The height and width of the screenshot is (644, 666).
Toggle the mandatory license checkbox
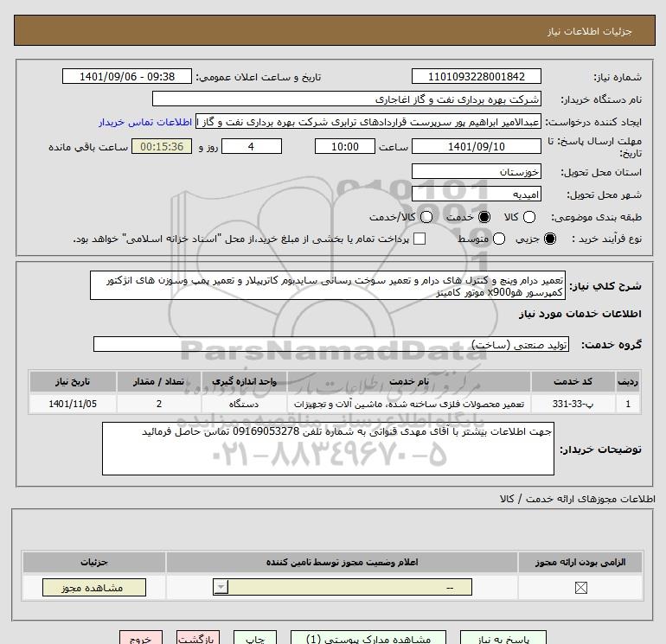(580, 588)
